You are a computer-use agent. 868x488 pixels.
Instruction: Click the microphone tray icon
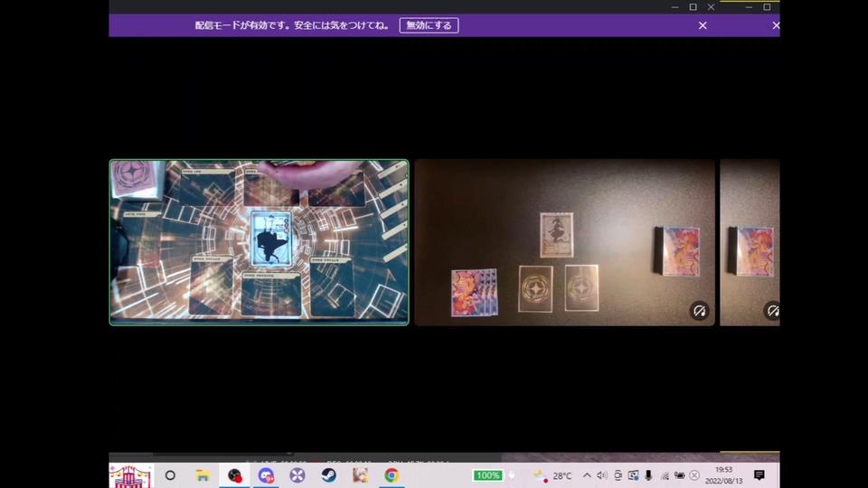click(648, 475)
